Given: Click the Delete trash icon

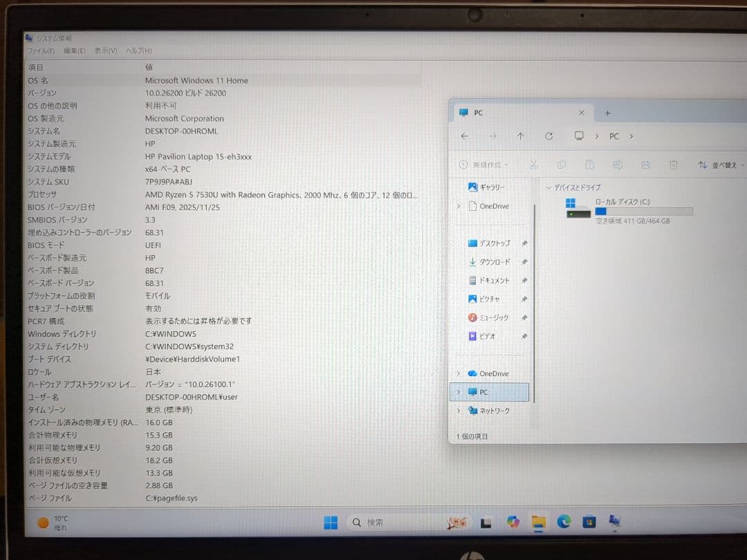Looking at the screenshot, I should click(673, 165).
